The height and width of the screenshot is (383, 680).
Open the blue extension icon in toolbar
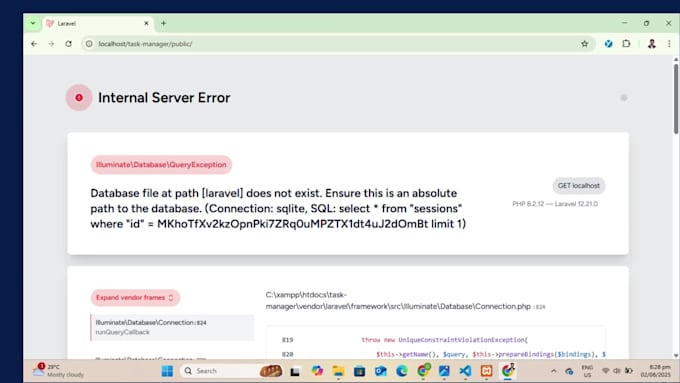(608, 44)
